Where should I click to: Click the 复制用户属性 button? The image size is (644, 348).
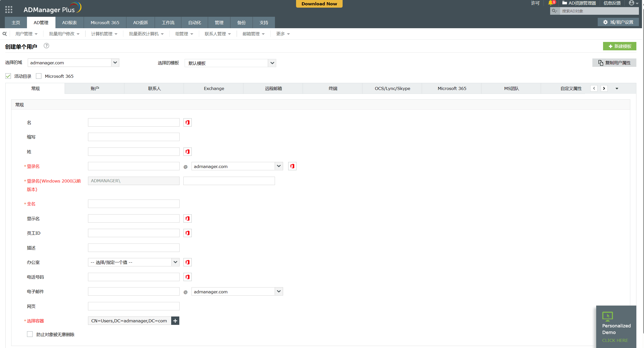[x=614, y=63]
